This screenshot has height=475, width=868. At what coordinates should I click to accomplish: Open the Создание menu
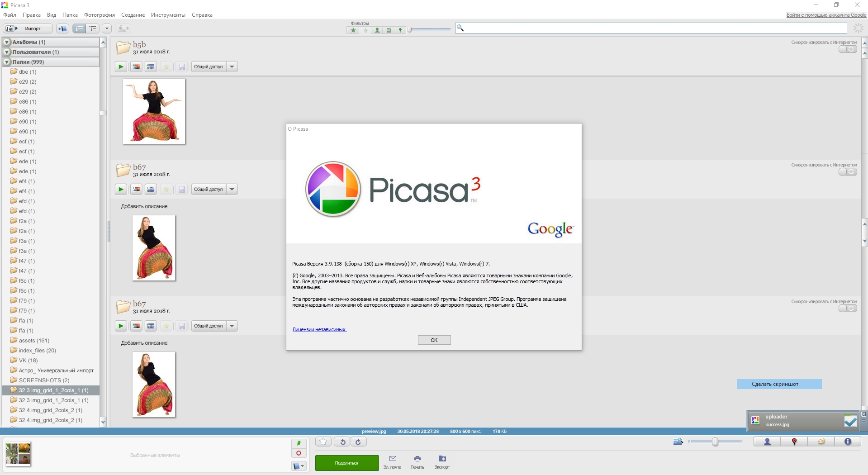pos(133,15)
